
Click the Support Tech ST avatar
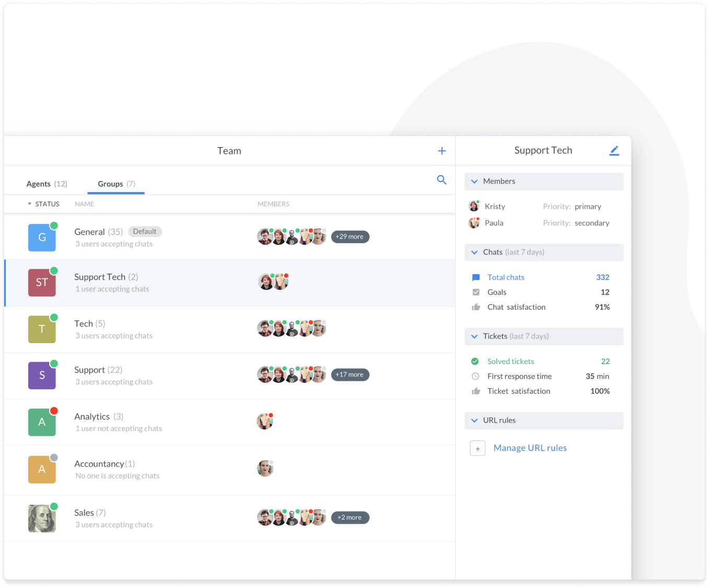pos(42,282)
